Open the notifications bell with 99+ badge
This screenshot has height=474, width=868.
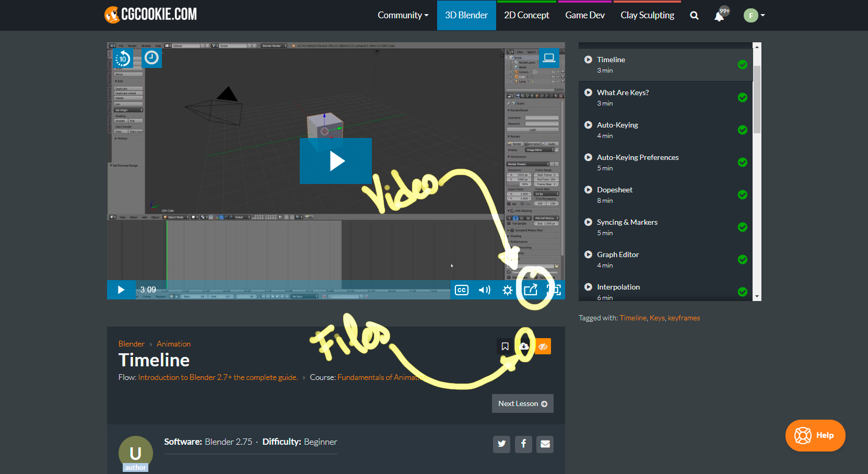720,15
